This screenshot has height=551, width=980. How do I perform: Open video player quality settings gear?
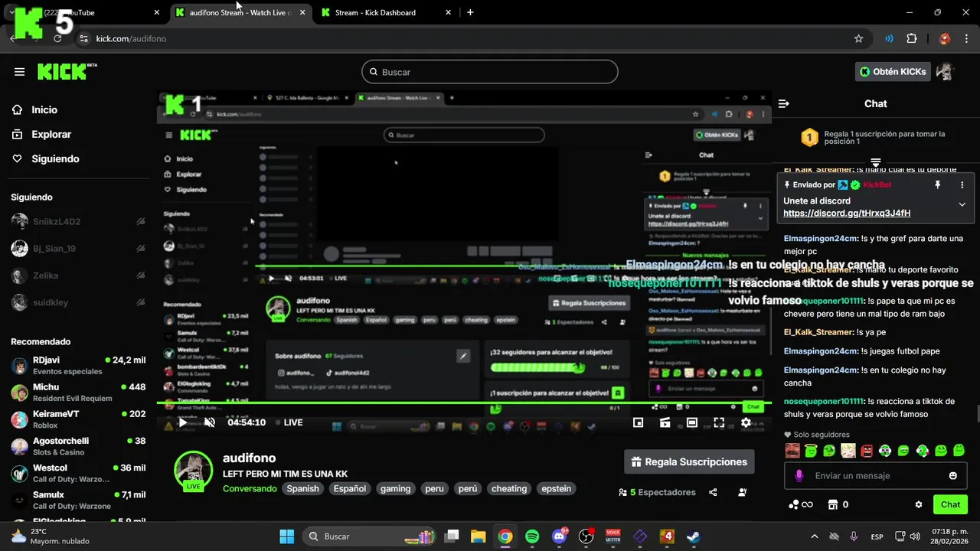tap(746, 422)
